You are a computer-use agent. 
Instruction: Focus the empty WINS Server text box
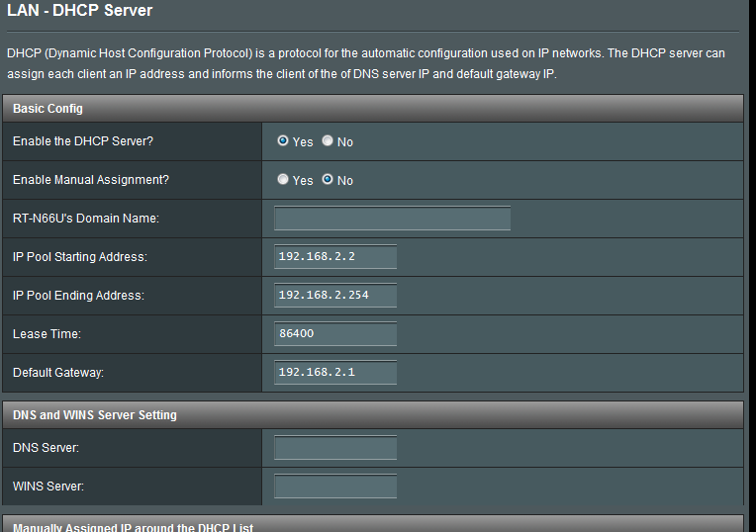click(335, 487)
